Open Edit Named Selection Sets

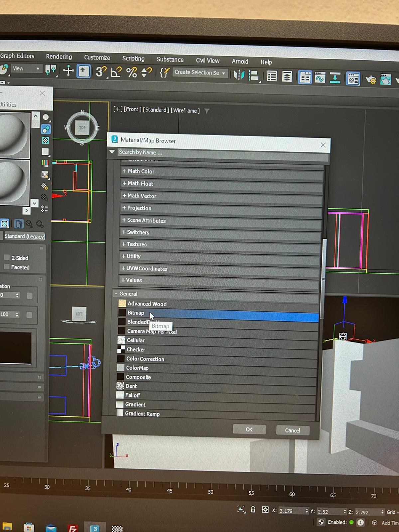click(x=164, y=72)
